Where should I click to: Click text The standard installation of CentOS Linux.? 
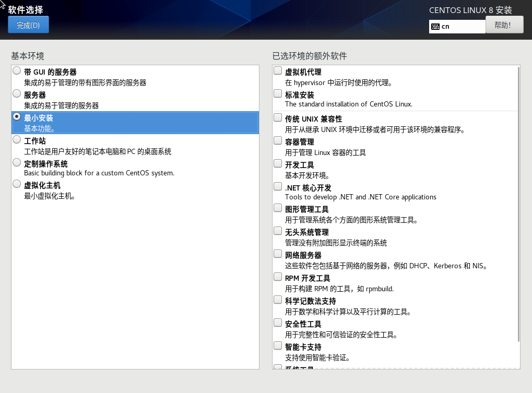pos(349,104)
